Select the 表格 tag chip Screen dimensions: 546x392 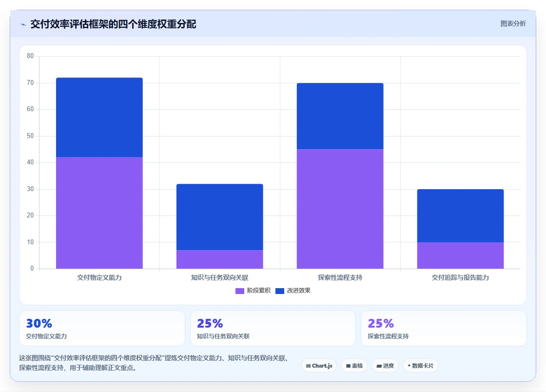point(354,366)
